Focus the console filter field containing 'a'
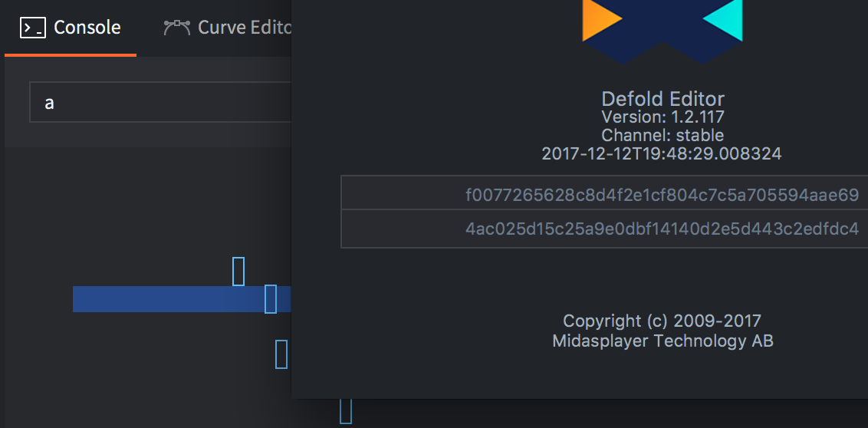Viewport: 868px width, 428px height. coord(160,102)
